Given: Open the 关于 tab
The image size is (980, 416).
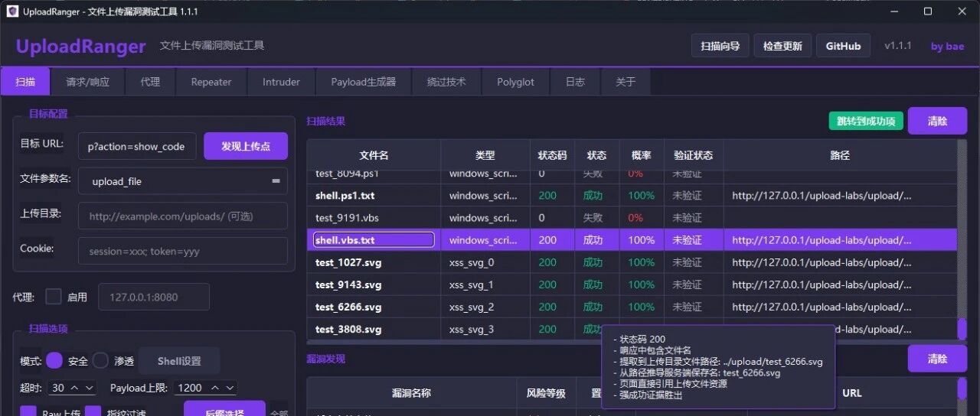Looking at the screenshot, I should point(626,82).
